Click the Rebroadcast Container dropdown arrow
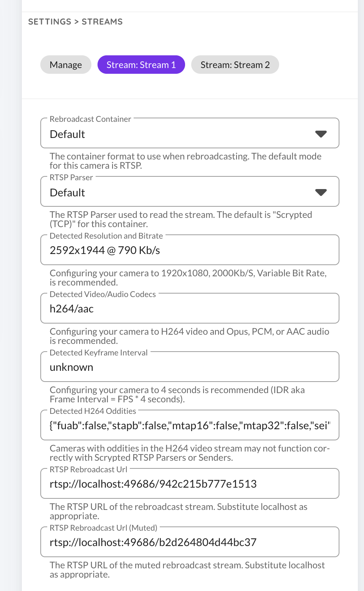 [x=321, y=133]
